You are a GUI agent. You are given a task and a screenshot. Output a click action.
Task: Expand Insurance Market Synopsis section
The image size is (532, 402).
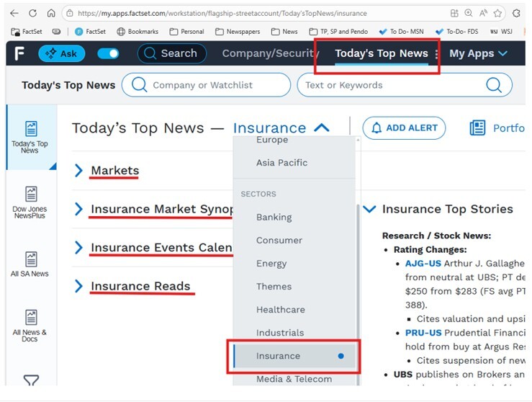pos(78,209)
